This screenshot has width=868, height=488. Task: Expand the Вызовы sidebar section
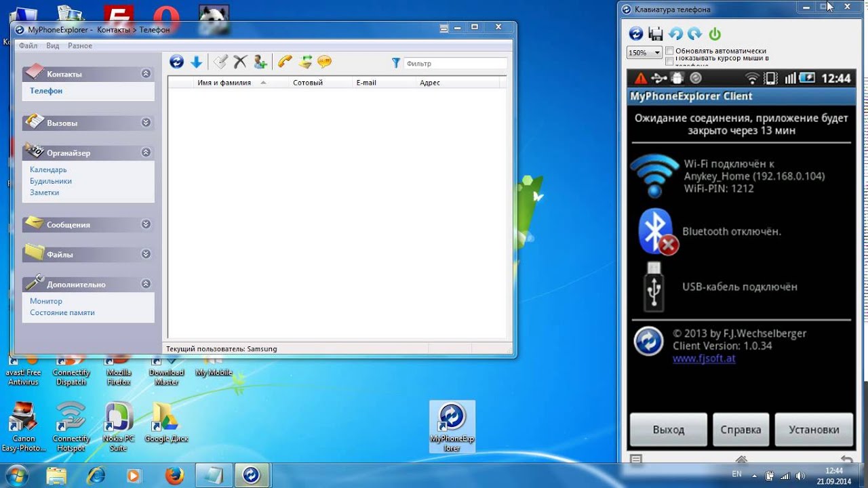tap(146, 123)
